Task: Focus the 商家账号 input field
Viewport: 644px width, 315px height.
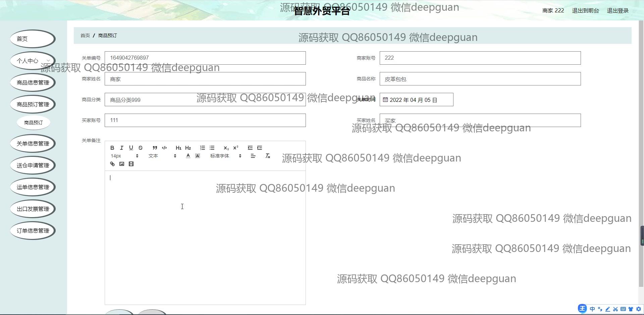Action: click(480, 58)
